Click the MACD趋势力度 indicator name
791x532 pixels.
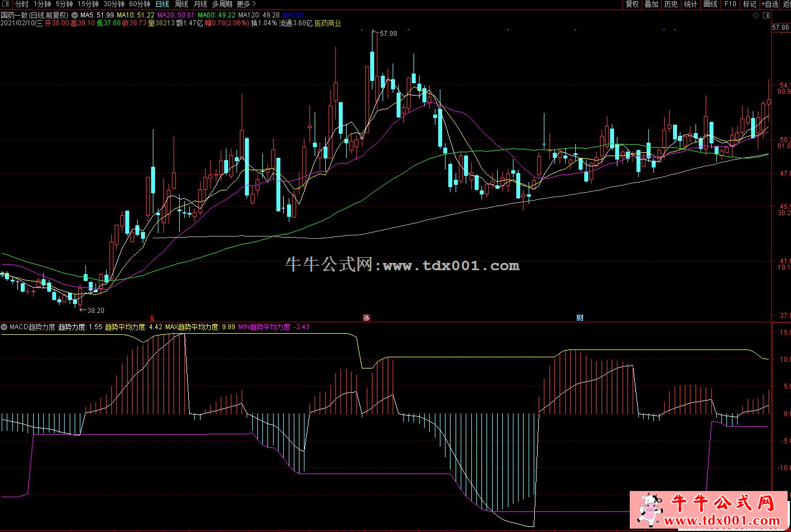[x=33, y=327]
